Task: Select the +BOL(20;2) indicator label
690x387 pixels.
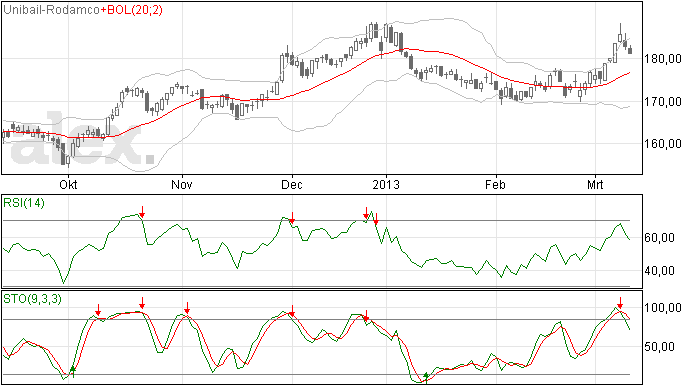Action: [132, 10]
